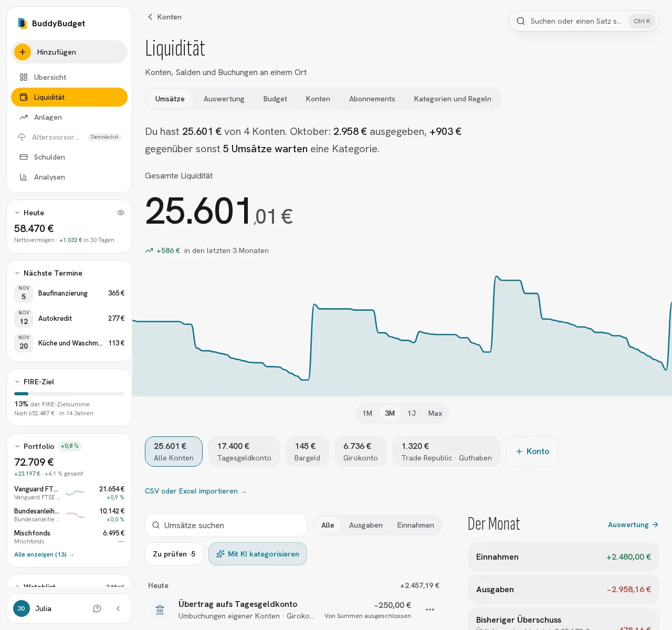Open the Auswertung link in Der Monat

pos(633,524)
